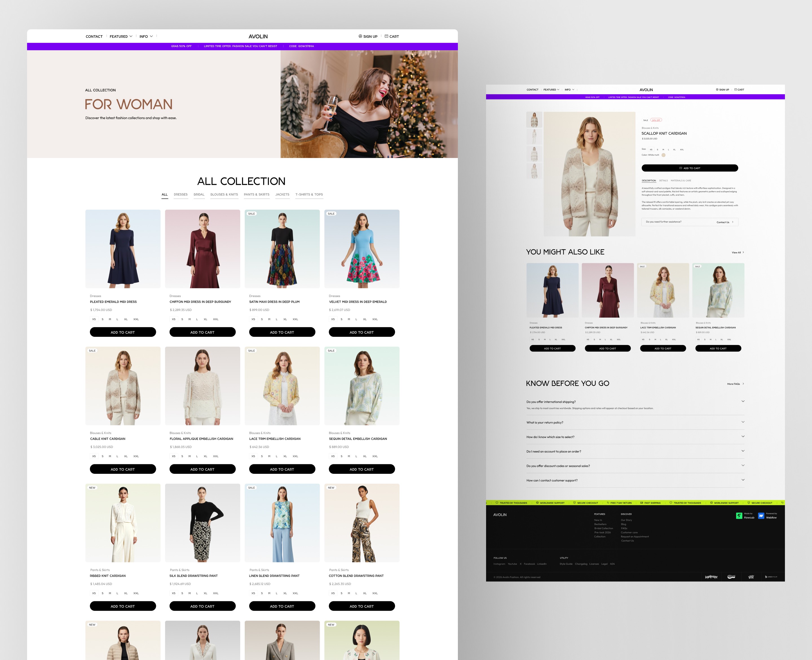This screenshot has height=660, width=812.
Task: Click the Contact Us arrow in the assistance box
Action: 732,222
